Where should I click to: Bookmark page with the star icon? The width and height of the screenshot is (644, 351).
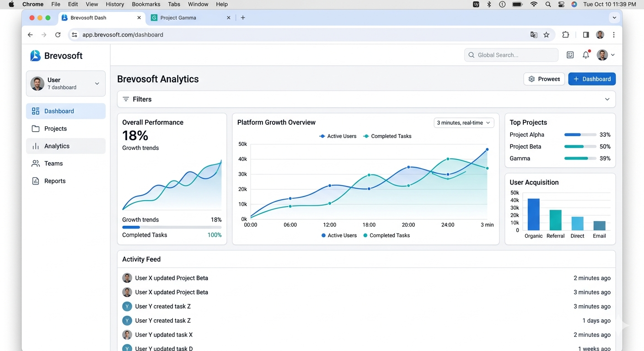(546, 35)
